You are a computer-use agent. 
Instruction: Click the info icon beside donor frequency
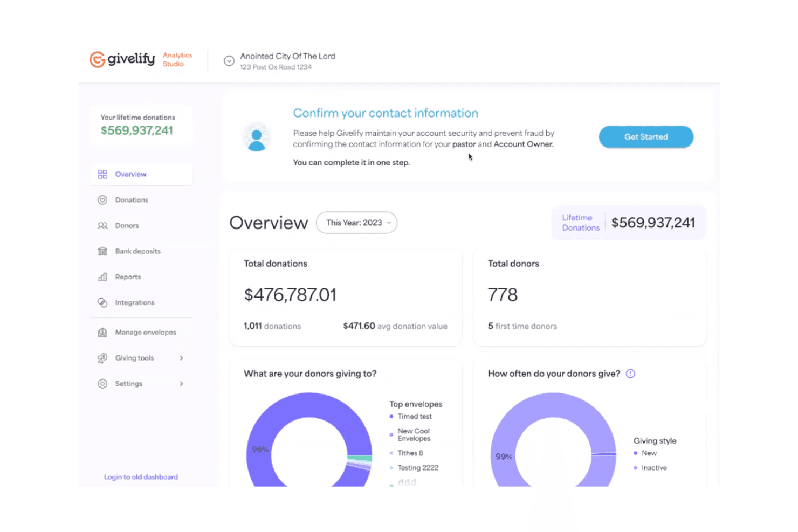[x=630, y=374]
